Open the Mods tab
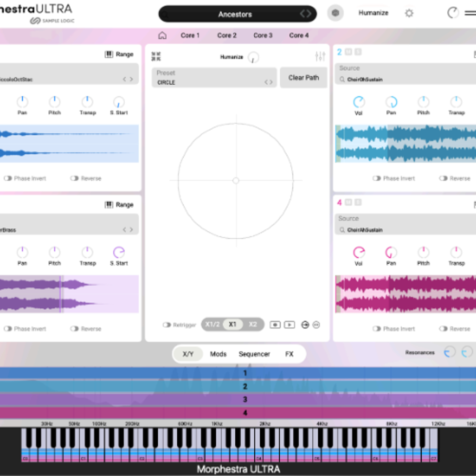Image resolution: width=476 pixels, height=476 pixels. click(218, 354)
